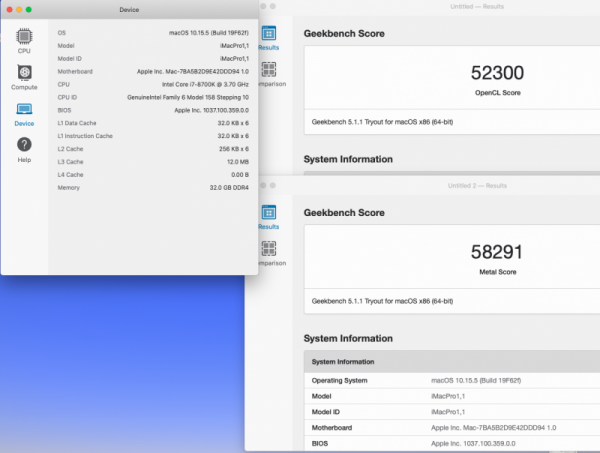This screenshot has width=600, height=453.
Task: Click Geekbench 5.1.1 Tryout text under Metal score
Action: (382, 301)
